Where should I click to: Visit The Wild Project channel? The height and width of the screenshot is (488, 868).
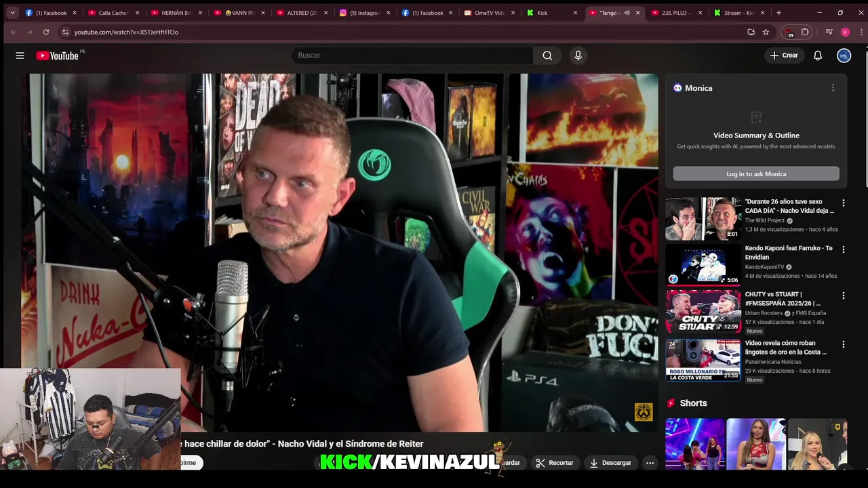coord(765,220)
